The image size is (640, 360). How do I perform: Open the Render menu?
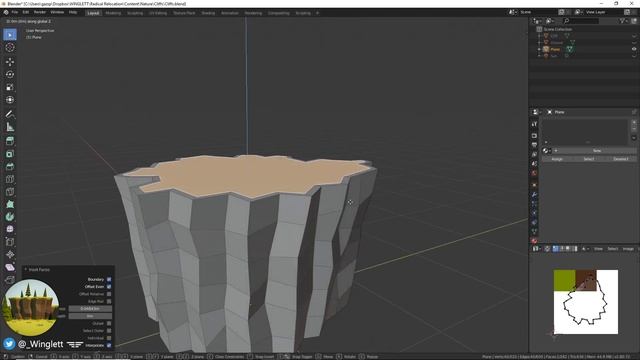click(x=40, y=13)
